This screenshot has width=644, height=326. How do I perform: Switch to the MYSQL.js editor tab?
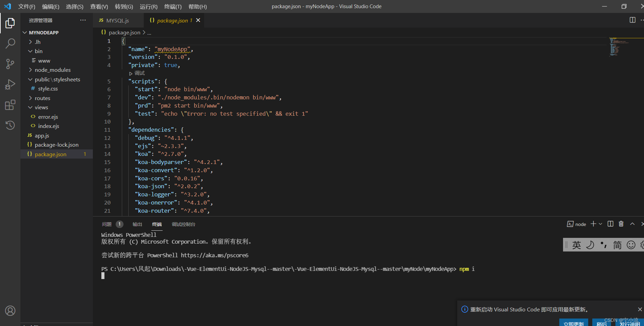(117, 20)
